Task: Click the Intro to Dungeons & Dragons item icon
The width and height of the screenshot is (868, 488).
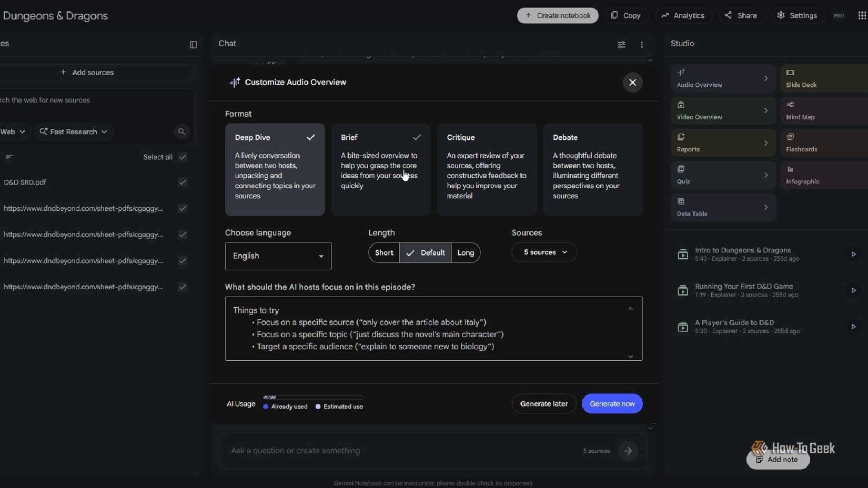Action: (683, 255)
